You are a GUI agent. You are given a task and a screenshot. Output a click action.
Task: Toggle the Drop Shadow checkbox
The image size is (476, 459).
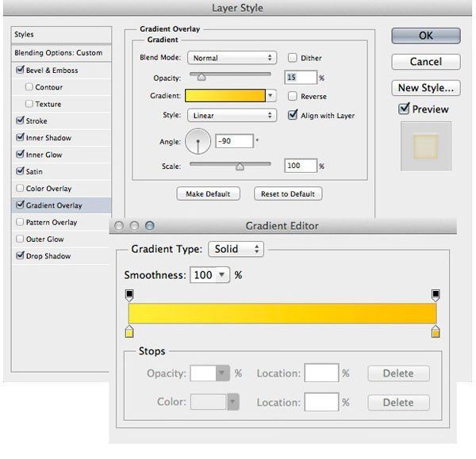pyautogui.click(x=20, y=255)
